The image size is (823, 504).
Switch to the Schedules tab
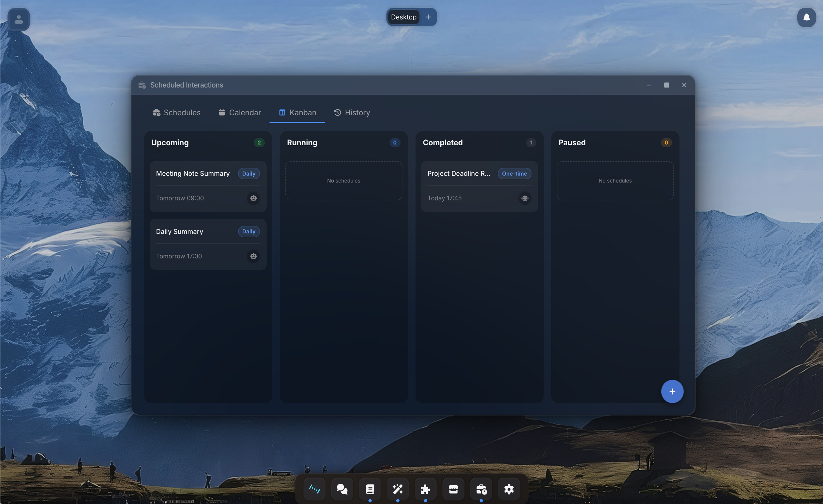[177, 113]
